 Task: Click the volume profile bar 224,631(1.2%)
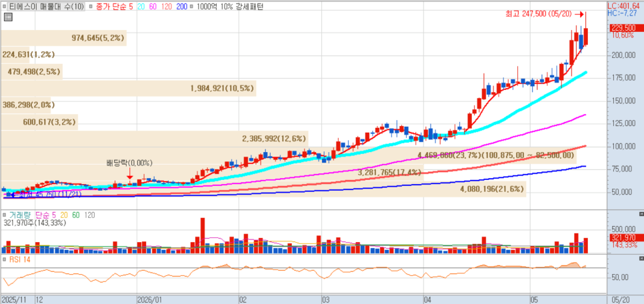(x=15, y=55)
